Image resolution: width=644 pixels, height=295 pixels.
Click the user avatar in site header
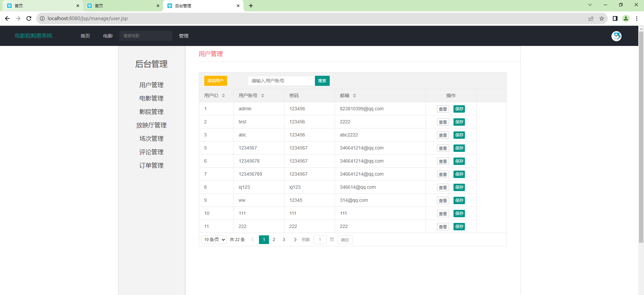616,36
